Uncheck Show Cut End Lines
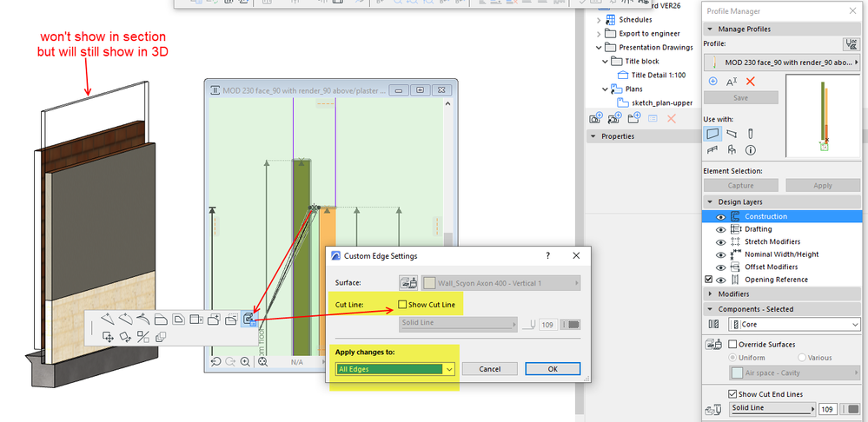Screen dimensions: 868x422 point(732,393)
